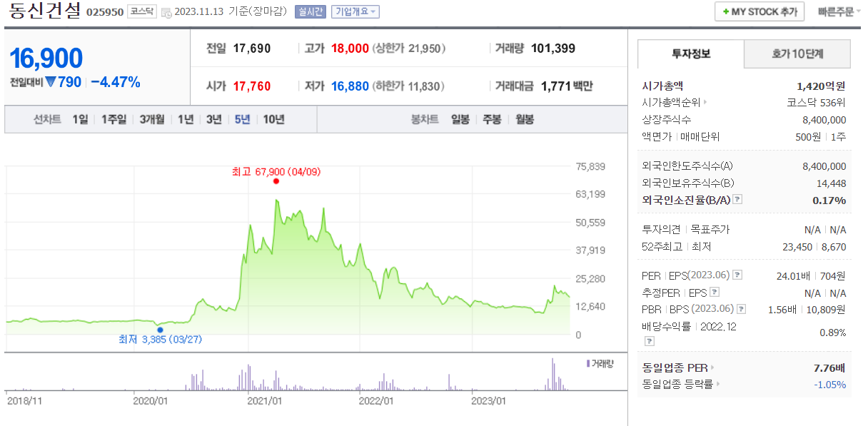Show the 일봉 candlestick chart
Image resolution: width=868 pixels, height=426 pixels.
460,119
